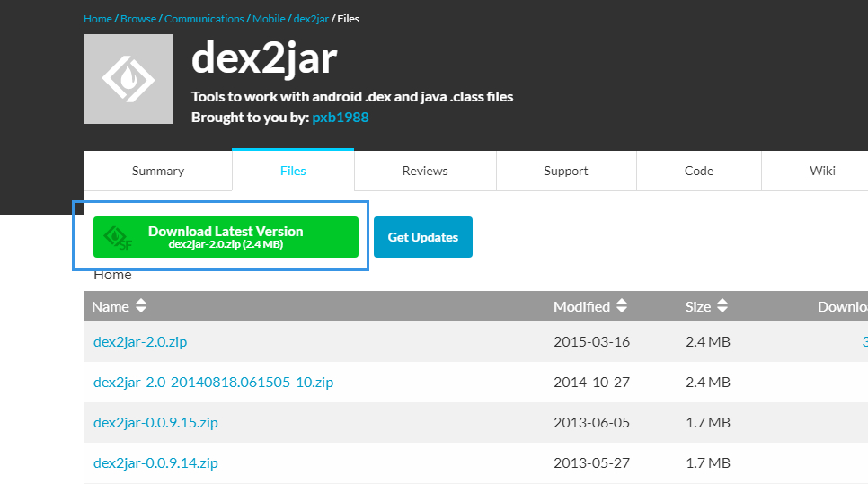Select the Files tab
The image size is (868, 484).
(x=293, y=171)
